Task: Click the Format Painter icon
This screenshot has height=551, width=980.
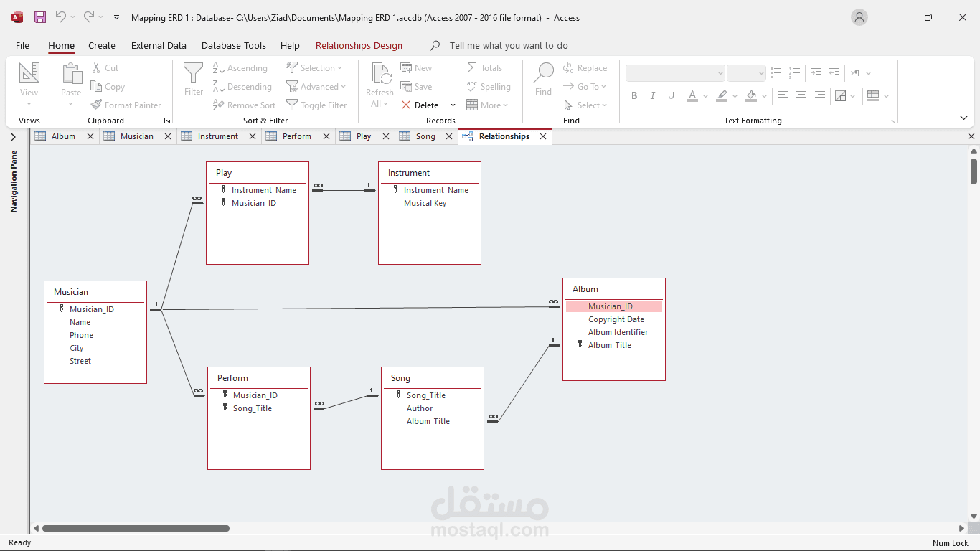Action: point(97,105)
